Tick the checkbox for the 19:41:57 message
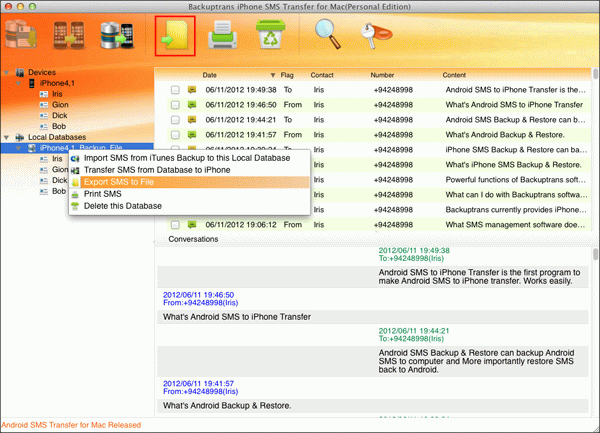Image resolution: width=600 pixels, height=433 pixels. [175, 135]
